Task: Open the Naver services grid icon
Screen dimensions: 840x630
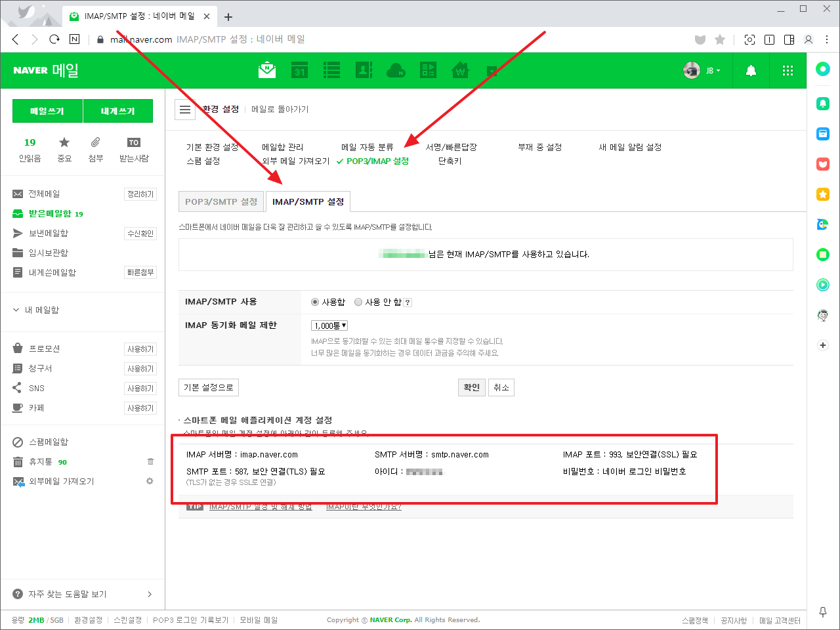Action: (x=788, y=70)
